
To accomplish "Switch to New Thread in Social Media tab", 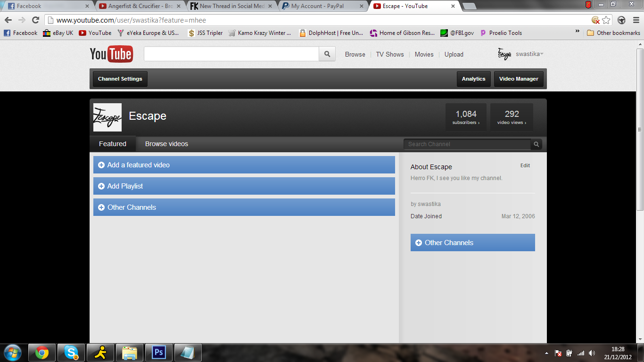I will click(x=232, y=6).
